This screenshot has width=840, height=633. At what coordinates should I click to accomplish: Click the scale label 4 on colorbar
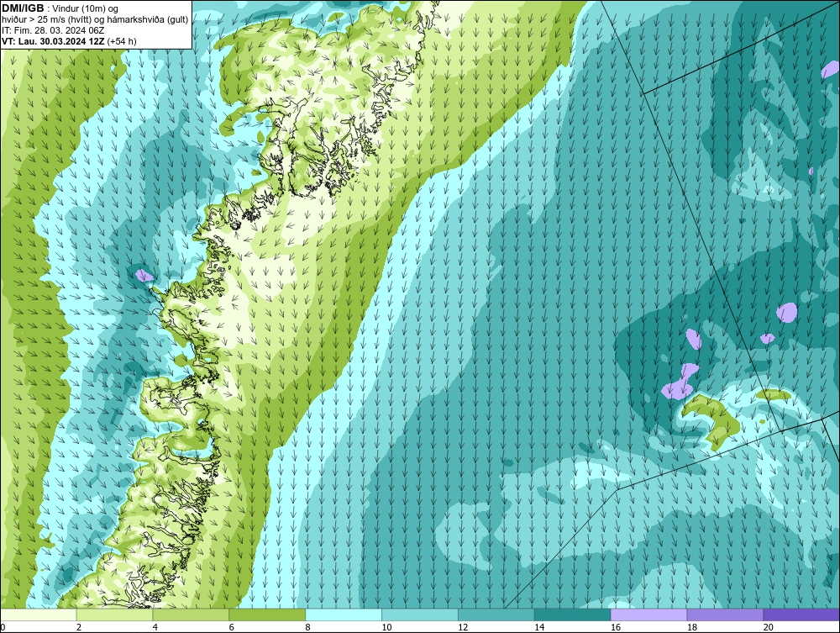155,627
